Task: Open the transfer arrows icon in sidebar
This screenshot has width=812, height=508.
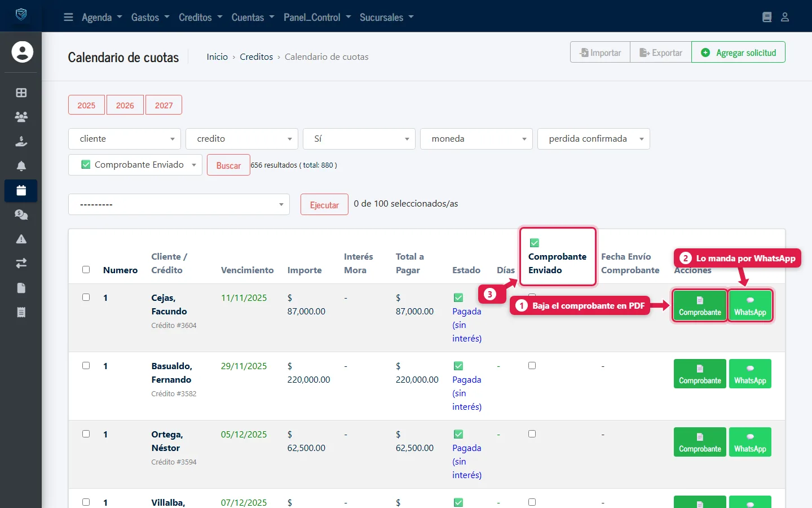Action: click(21, 263)
